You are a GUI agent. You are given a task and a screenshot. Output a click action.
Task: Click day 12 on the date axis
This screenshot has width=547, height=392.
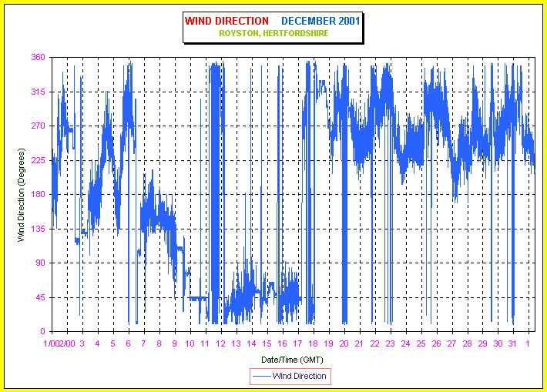point(220,343)
